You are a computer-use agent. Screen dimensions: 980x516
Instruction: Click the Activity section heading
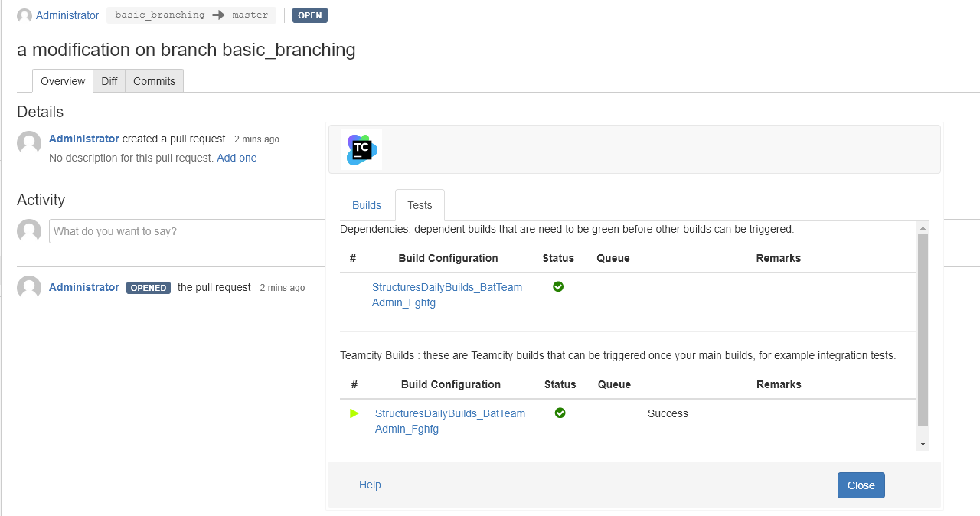[x=41, y=200]
